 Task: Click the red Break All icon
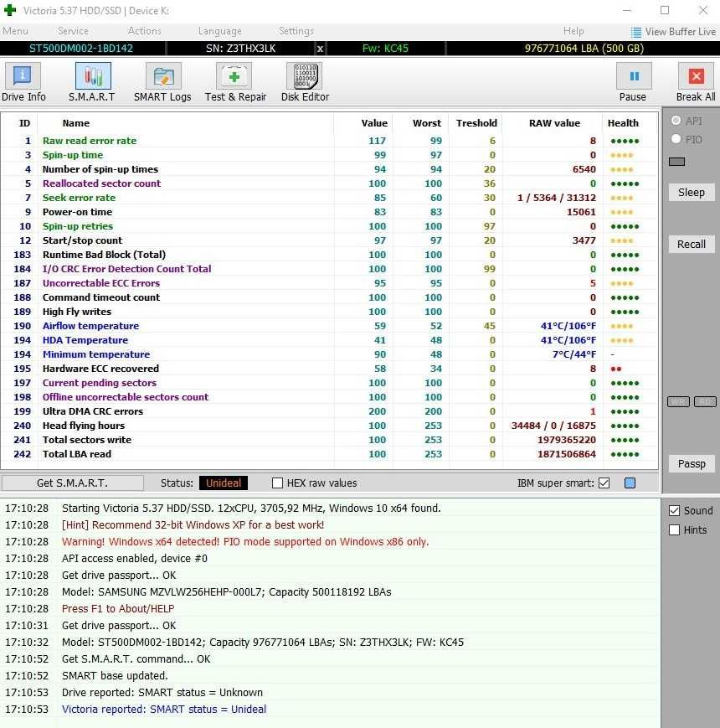pos(696,75)
